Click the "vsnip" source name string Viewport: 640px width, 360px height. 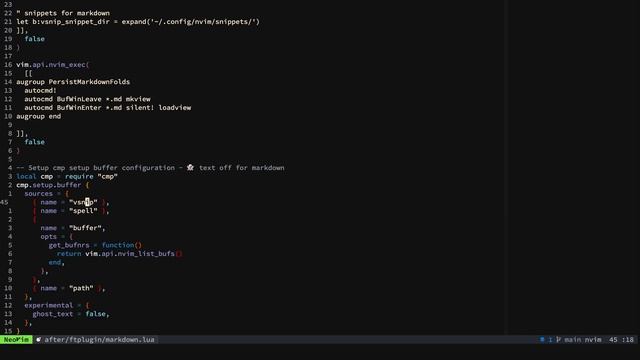coord(83,202)
